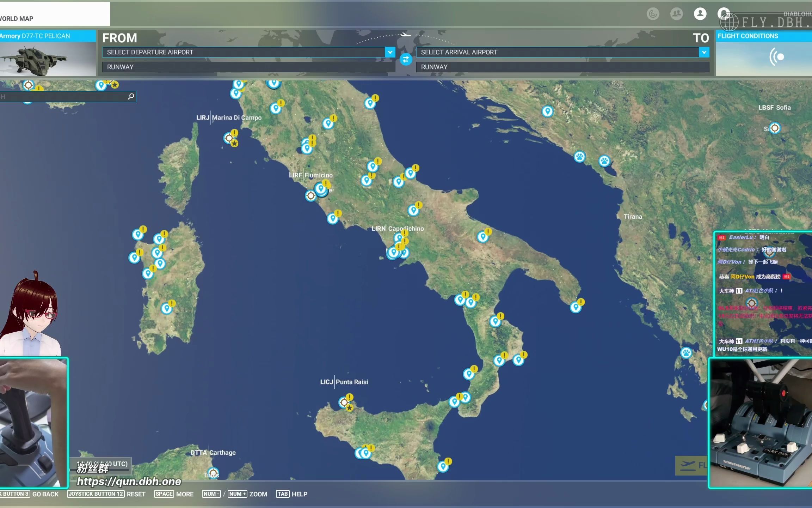The height and width of the screenshot is (508, 812).
Task: Select the Sofia airport marker
Action: coord(775,128)
